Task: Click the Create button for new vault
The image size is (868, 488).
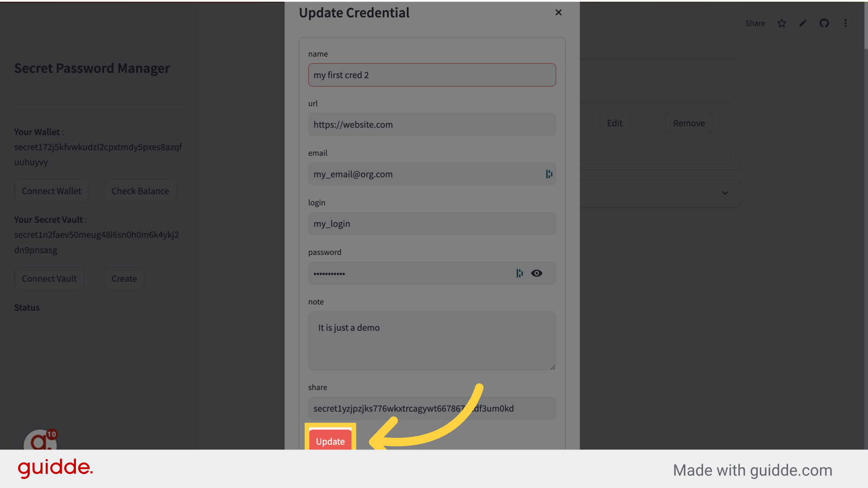Action: point(124,278)
